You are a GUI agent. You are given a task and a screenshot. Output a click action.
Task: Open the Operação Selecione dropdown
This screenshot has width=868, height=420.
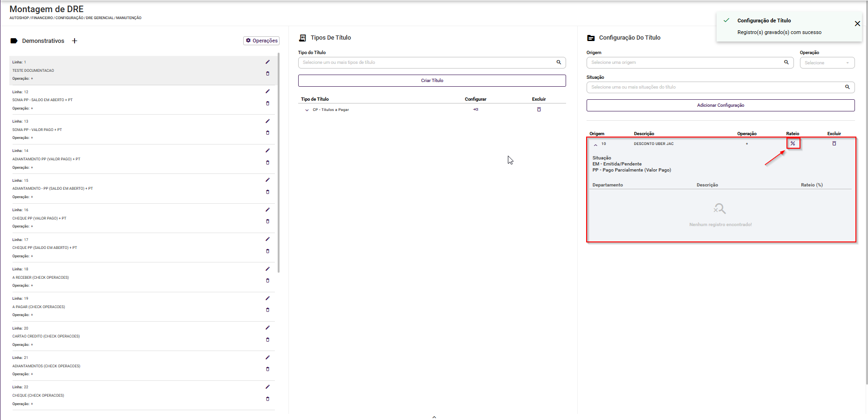[827, 62]
